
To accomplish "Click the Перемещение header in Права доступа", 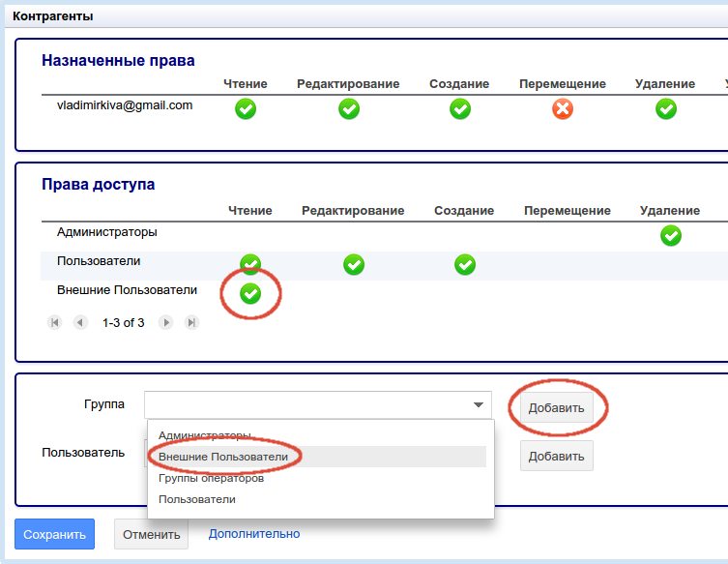I will point(568,211).
